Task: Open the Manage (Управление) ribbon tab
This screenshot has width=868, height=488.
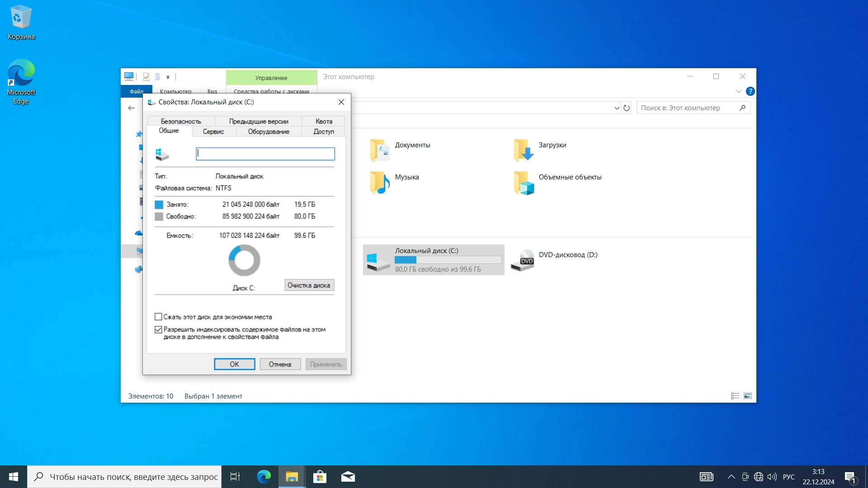Action: coord(271,78)
